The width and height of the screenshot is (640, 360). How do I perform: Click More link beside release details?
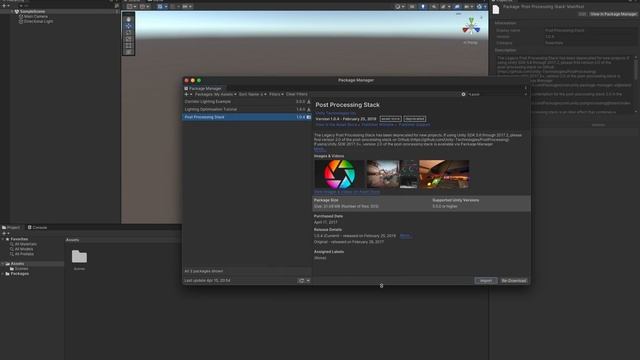coord(405,236)
